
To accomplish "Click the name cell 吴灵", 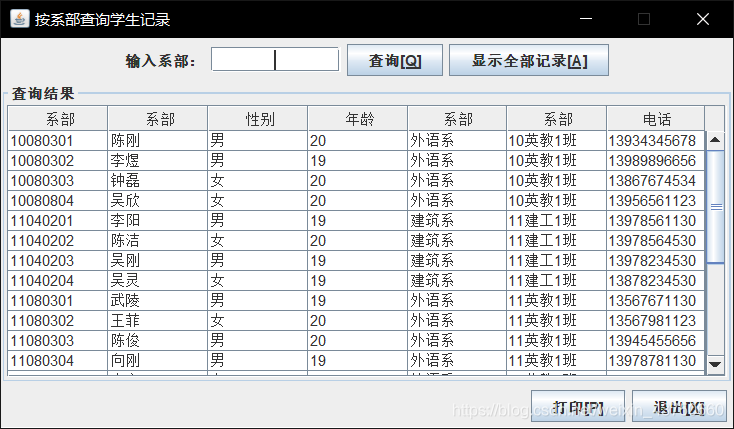I will click(158, 281).
